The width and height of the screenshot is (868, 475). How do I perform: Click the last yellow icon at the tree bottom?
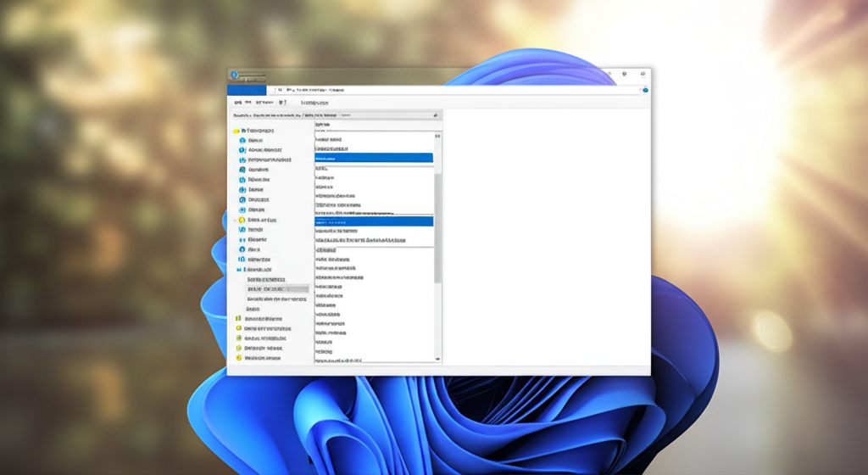point(238,358)
